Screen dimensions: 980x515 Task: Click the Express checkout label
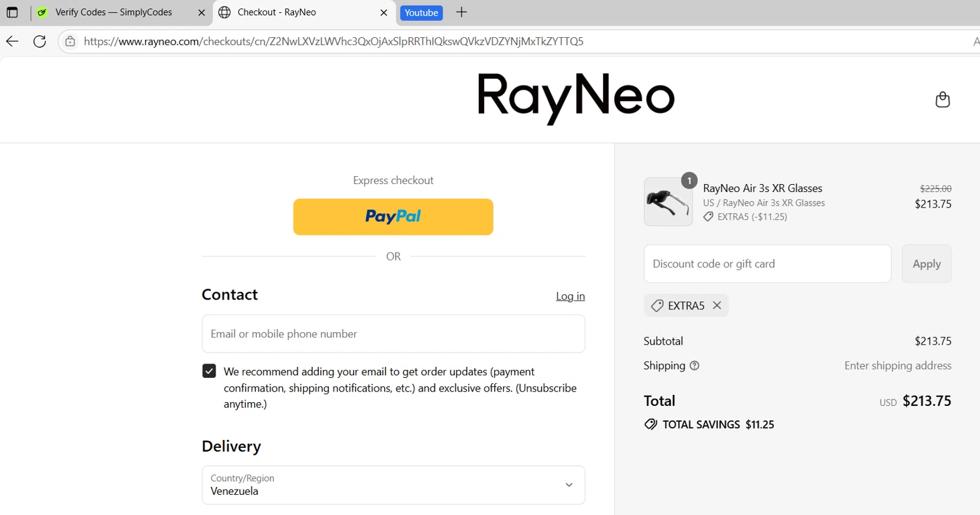[393, 180]
